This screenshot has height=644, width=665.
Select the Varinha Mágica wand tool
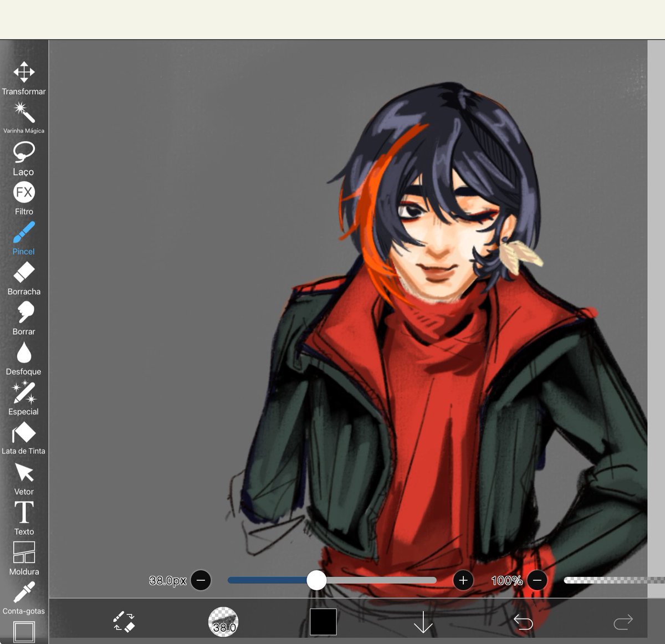coord(24,117)
